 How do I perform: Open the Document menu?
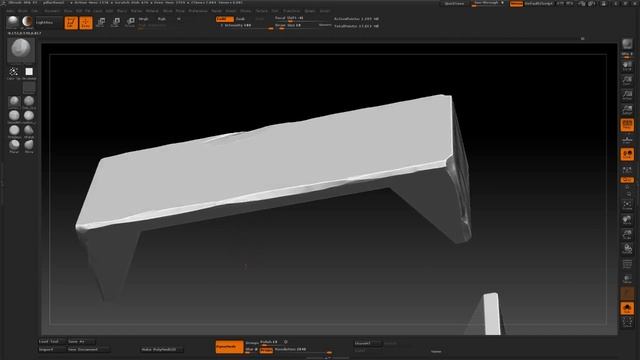[x=52, y=11]
